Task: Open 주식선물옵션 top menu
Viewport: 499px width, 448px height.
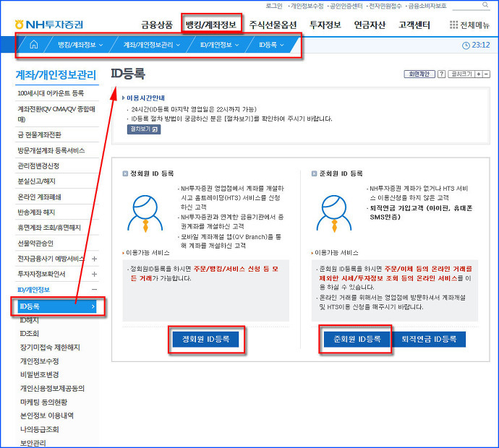Action: [x=273, y=25]
